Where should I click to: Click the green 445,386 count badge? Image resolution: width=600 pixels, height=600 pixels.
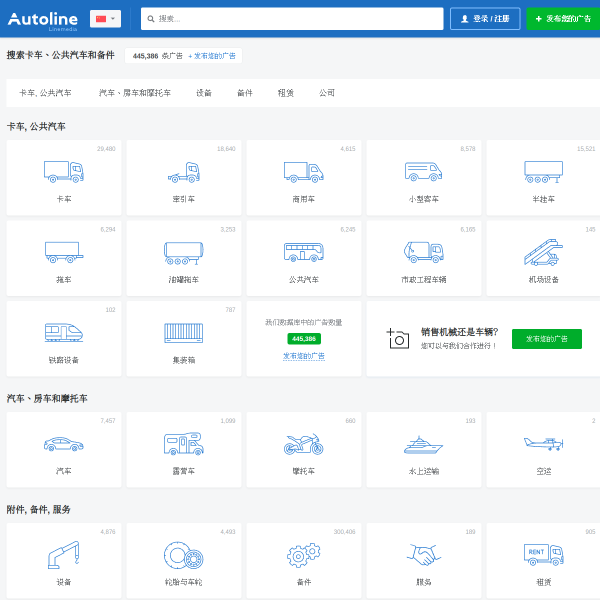coord(304,339)
